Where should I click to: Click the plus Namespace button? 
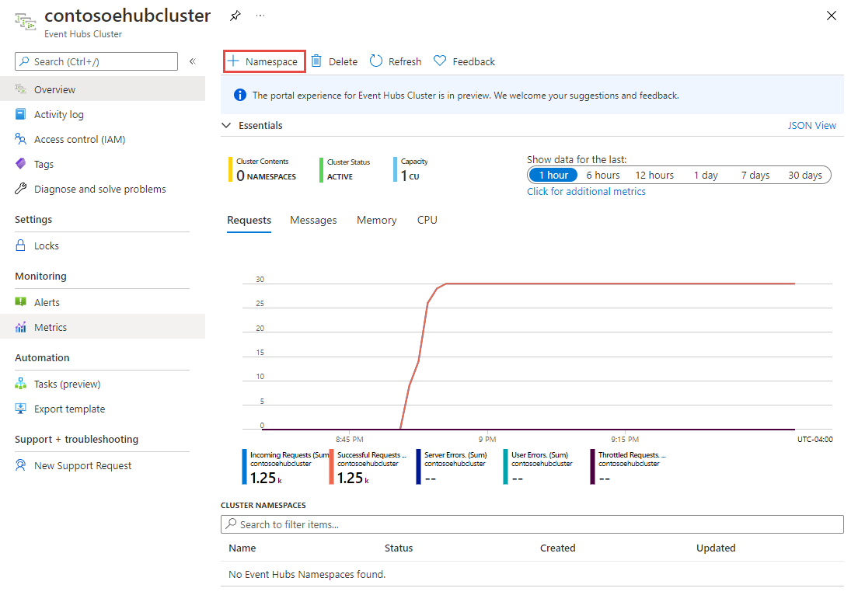coord(263,61)
